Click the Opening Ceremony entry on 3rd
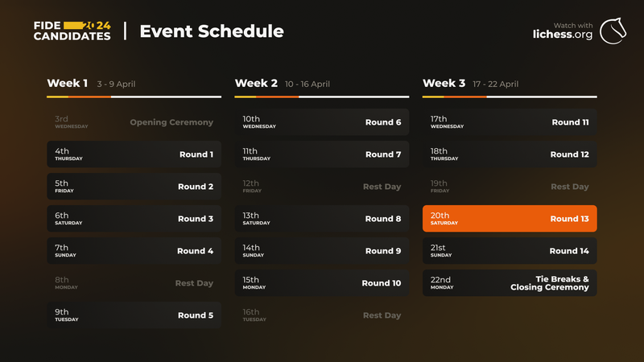644x362 pixels. (x=134, y=122)
